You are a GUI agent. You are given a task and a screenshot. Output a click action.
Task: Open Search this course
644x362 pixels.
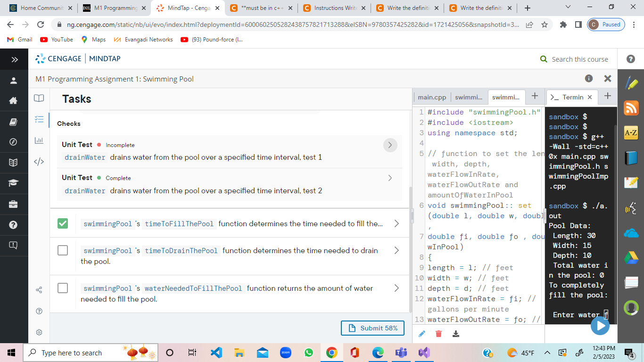point(574,59)
